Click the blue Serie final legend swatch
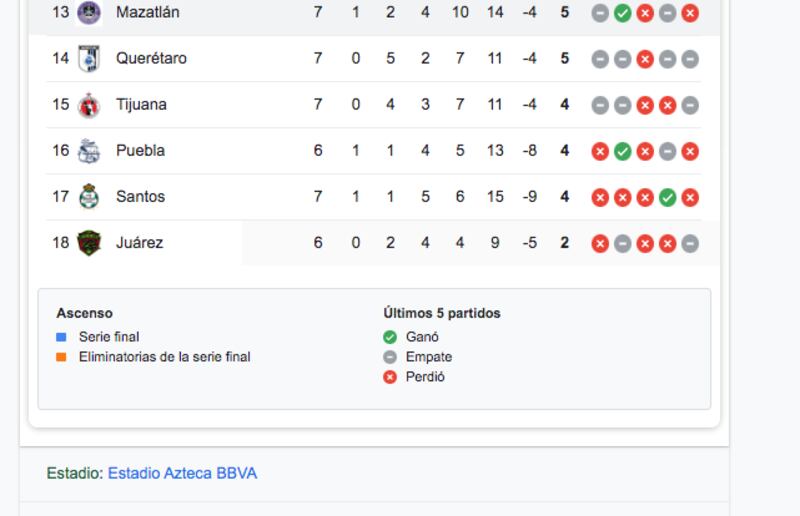 click(61, 337)
